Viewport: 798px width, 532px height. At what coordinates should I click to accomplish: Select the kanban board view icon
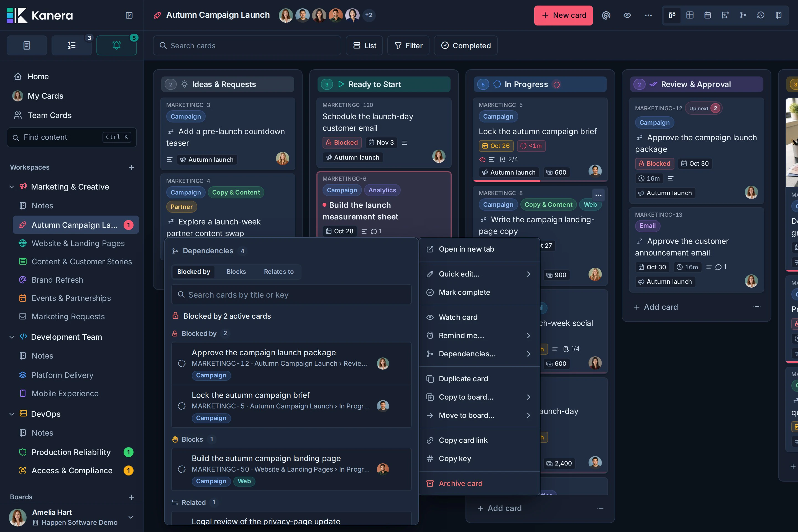pos(672,15)
